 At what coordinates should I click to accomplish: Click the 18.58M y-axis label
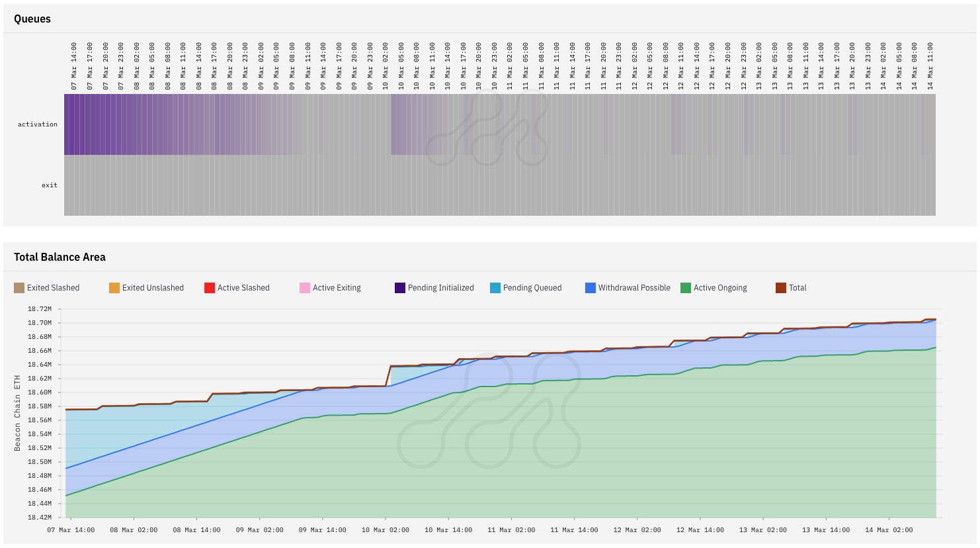click(x=40, y=406)
